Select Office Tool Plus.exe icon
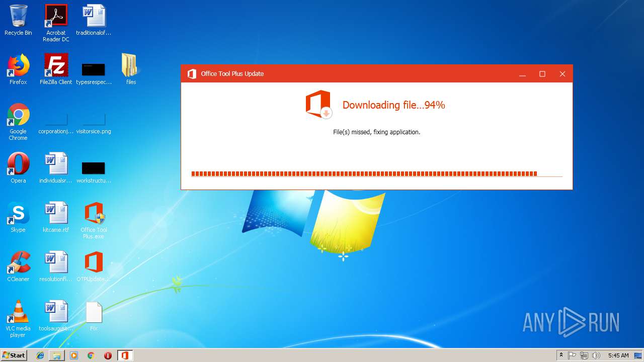The image size is (644, 362). click(94, 220)
